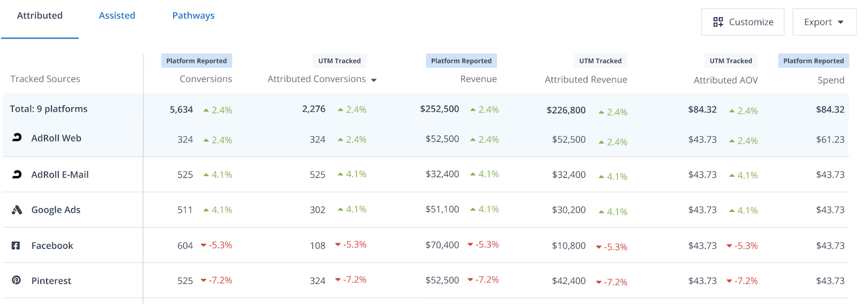
Task: Click the Facebook logo icon
Action: pos(16,245)
